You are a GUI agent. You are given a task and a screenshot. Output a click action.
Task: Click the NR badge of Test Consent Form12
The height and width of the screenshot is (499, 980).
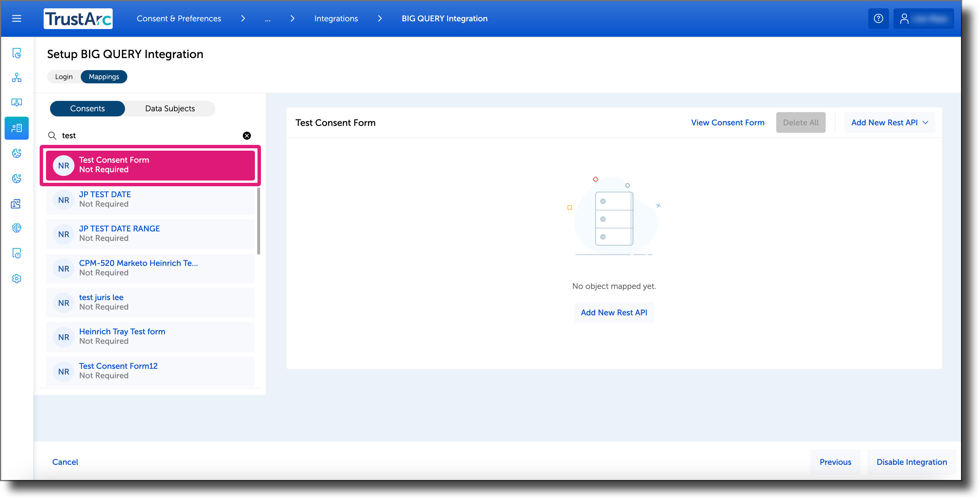click(x=64, y=372)
